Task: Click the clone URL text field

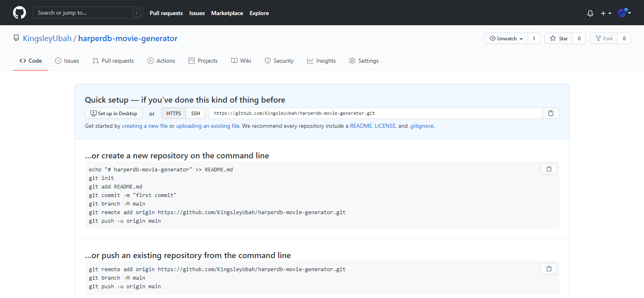Action: [375, 113]
